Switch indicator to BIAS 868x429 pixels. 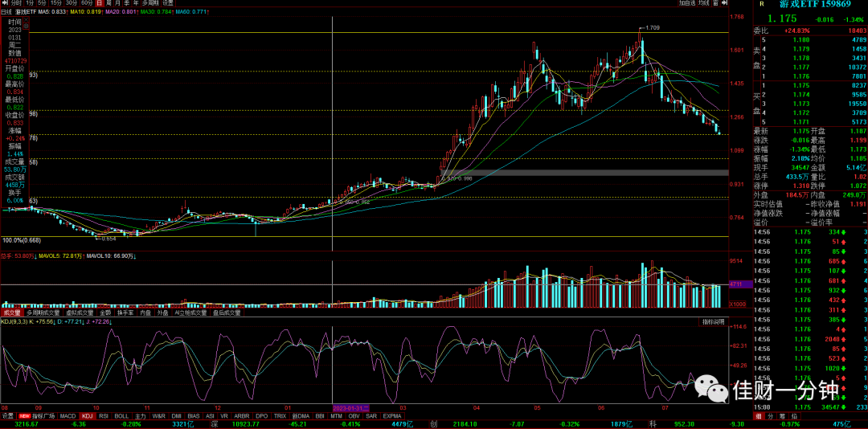click(x=194, y=415)
